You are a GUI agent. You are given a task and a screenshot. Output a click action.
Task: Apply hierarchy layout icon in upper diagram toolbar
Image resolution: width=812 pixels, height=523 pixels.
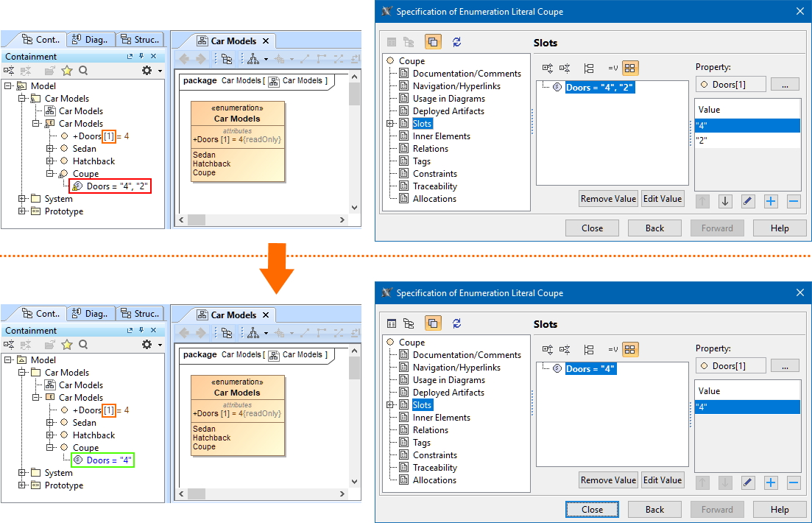coord(253,59)
